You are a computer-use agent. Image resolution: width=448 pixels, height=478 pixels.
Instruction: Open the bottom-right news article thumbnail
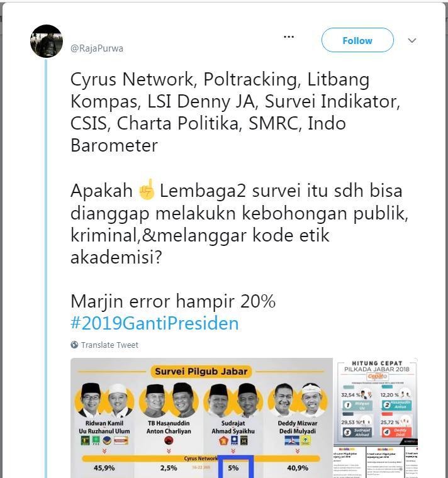(411, 462)
